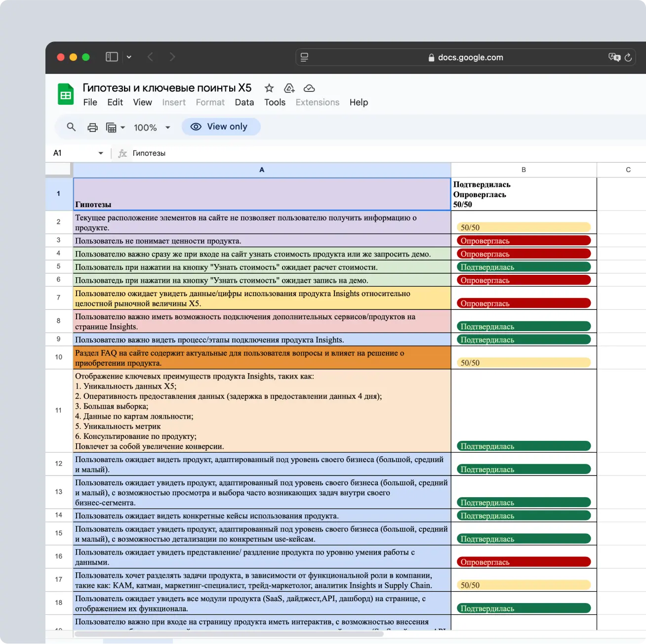Screen dimensions: 646x644
Task: Select column B header
Action: 524,170
